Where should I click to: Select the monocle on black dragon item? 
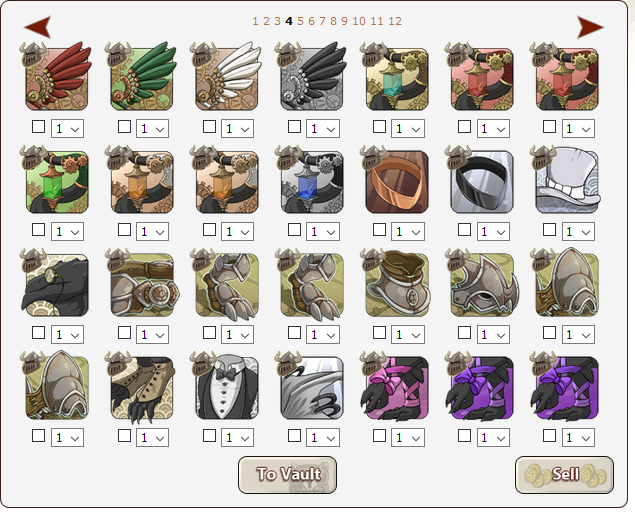56,285
